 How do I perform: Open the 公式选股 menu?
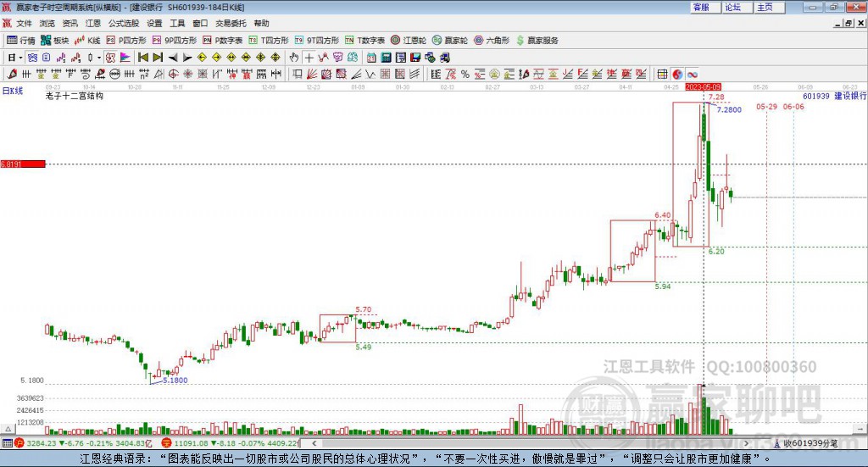[x=124, y=23]
